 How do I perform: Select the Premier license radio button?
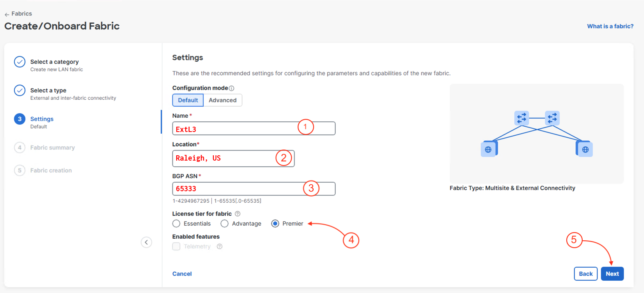point(275,224)
